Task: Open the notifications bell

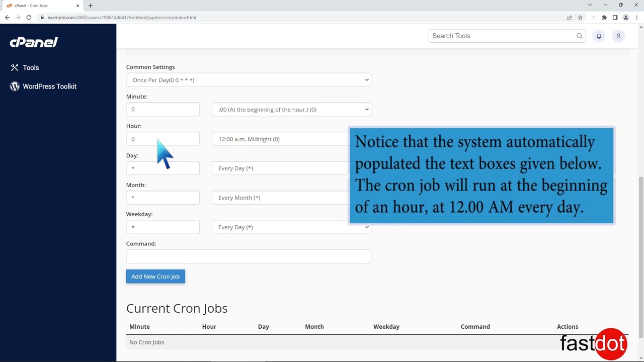Action: (599, 36)
